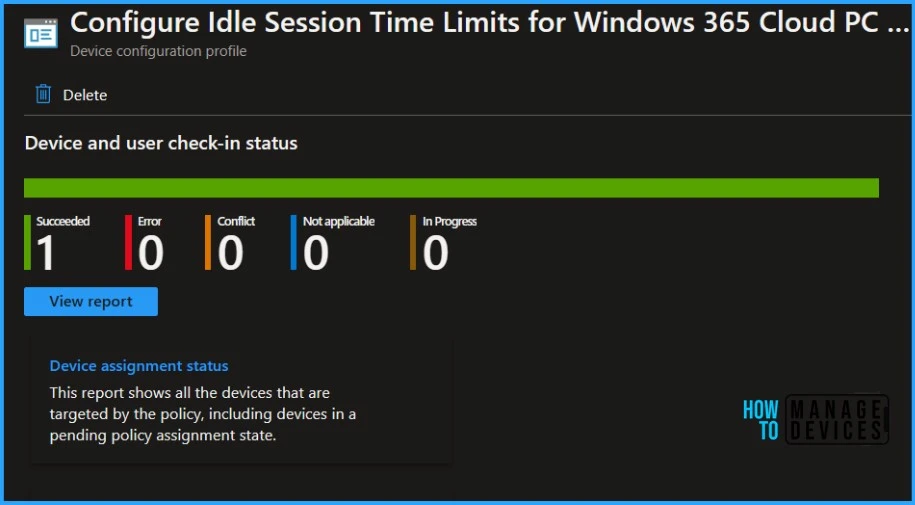Screen dimensions: 915x505
Task: Open the View report button
Action: point(91,301)
